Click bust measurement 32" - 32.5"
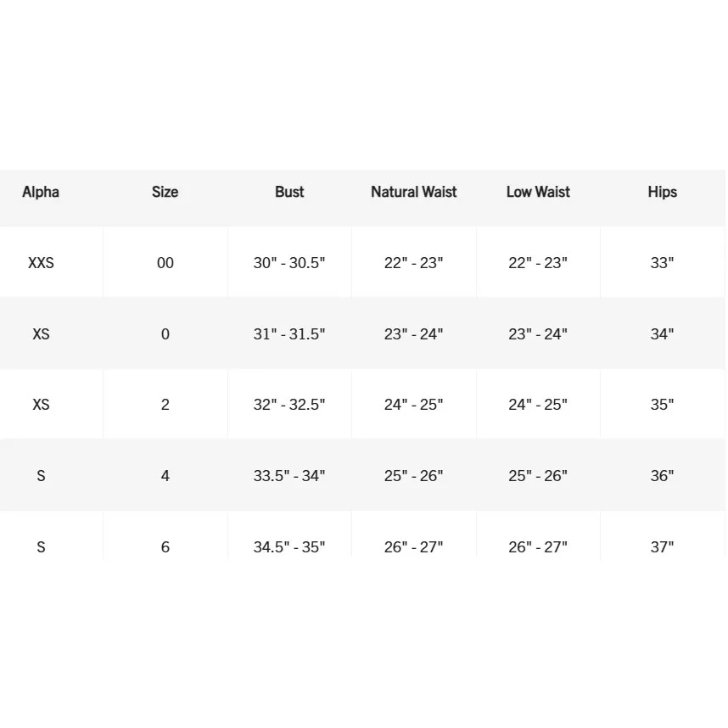Screen dimensions: 728x728 point(289,405)
